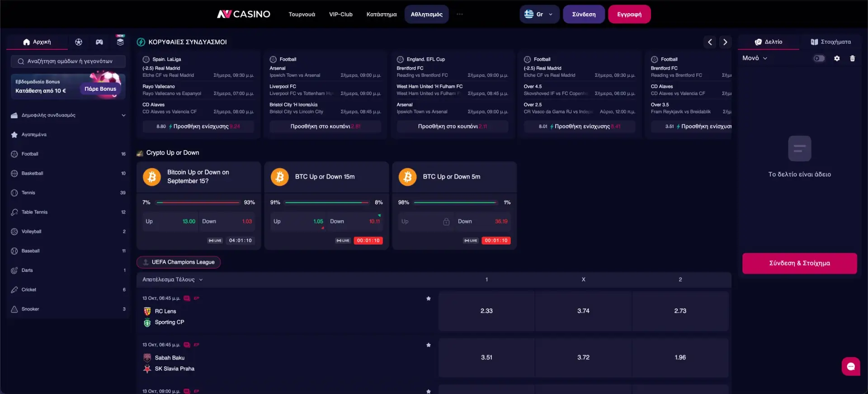This screenshot has height=394, width=868.
Task: Add Arsenal Liverpool Bristol combo to coupon
Action: (x=325, y=127)
